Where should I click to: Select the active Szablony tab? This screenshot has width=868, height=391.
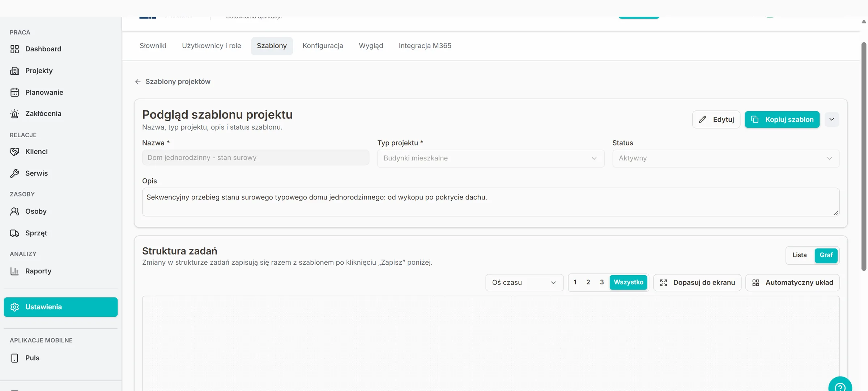[272, 46]
